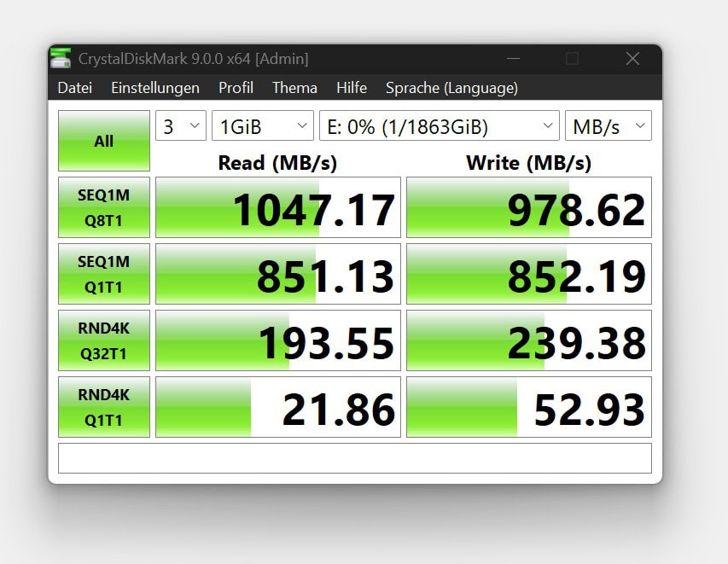Close the CrystalDiskMark window

pyautogui.click(x=632, y=59)
